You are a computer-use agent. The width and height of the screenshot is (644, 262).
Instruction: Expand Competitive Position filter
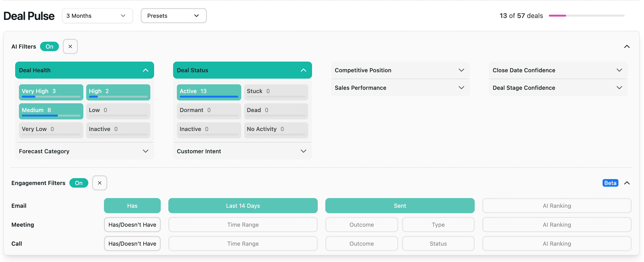400,70
